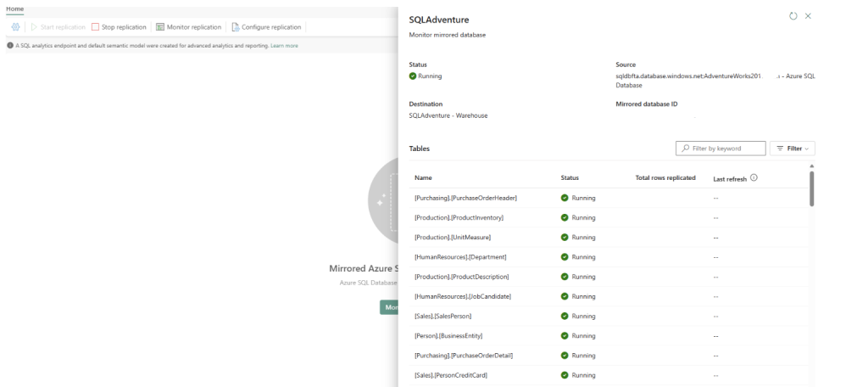This screenshot has width=868, height=387.
Task: Click the scrollbar up arrow in tables list
Action: [811, 165]
